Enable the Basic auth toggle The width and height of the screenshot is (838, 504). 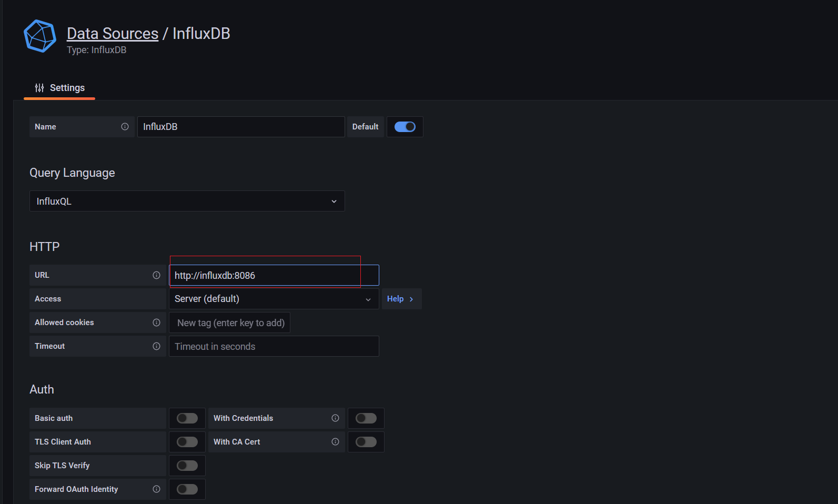[187, 418]
